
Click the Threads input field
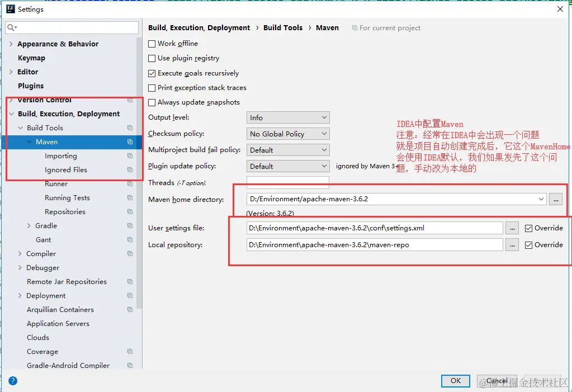288,182
